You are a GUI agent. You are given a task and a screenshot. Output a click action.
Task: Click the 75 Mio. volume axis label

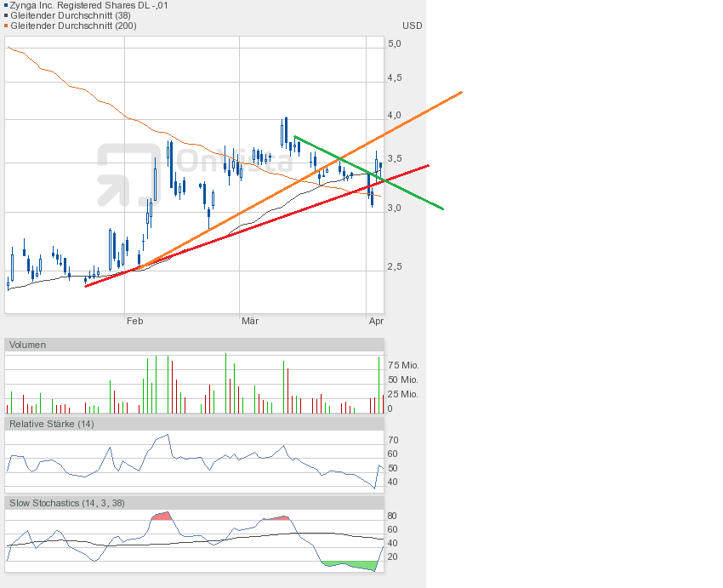tap(402, 365)
